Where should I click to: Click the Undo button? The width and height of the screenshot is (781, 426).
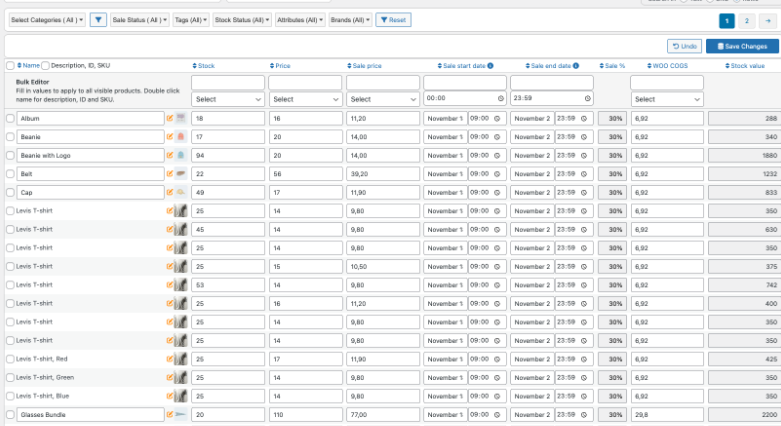click(x=684, y=46)
